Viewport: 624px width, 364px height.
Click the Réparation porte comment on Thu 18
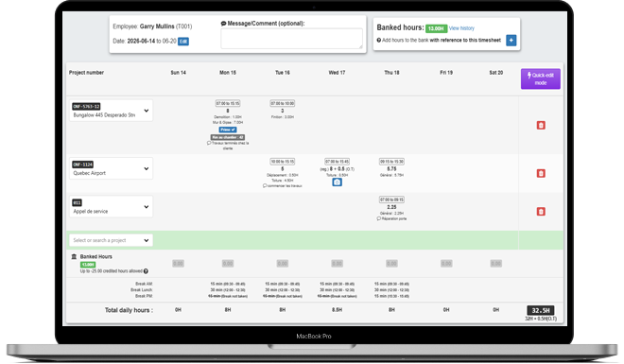tap(391, 218)
